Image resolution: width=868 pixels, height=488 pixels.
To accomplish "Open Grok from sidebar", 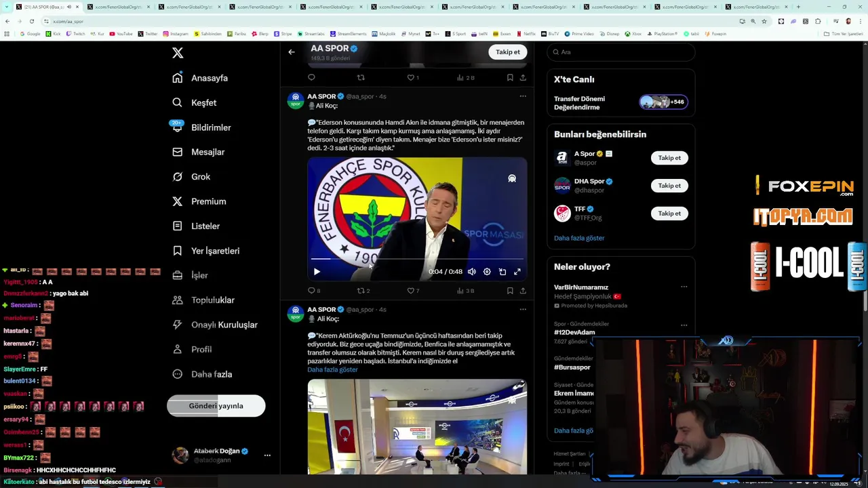I will click(x=191, y=176).
